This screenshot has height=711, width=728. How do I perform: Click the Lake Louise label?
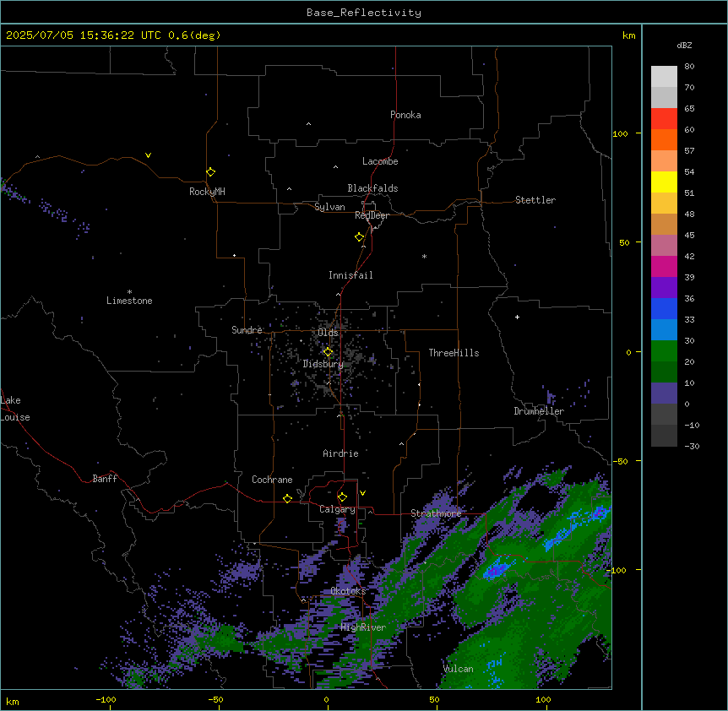(x=15, y=409)
